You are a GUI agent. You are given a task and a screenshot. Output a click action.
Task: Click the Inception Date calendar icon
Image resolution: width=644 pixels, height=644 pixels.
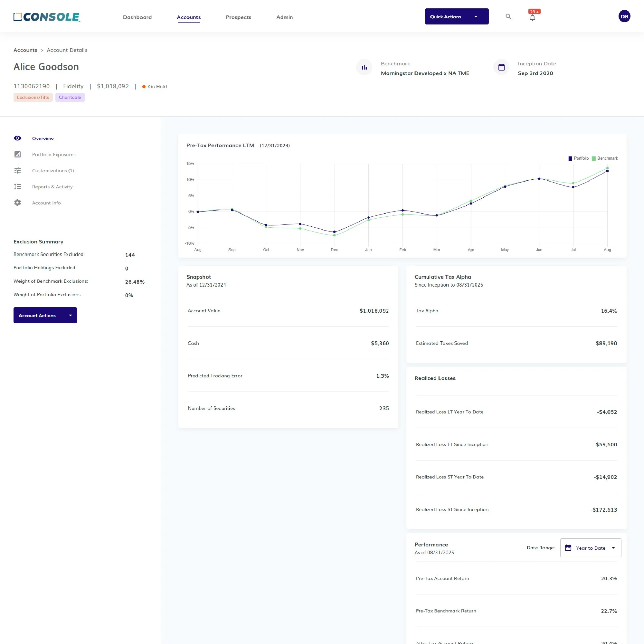click(x=501, y=67)
